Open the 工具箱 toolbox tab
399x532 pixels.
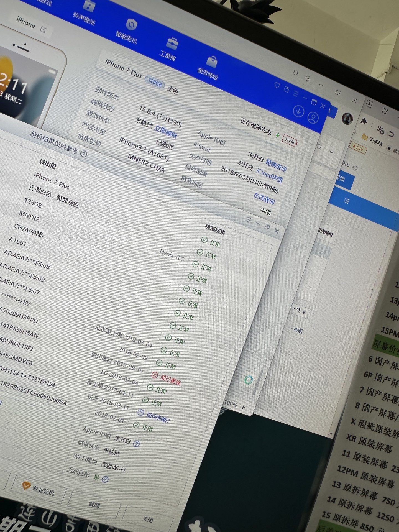170,50
